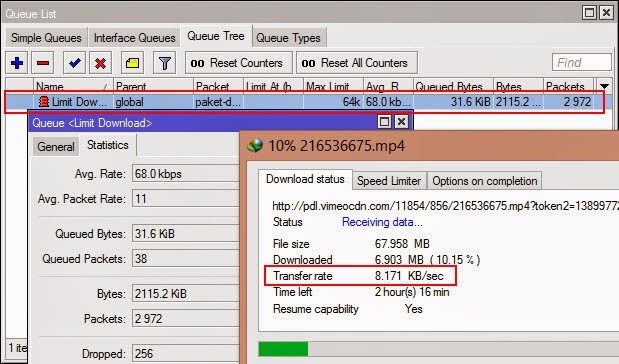
Task: Click the Avg. Packet Rate field showing 11
Action: click(x=186, y=199)
